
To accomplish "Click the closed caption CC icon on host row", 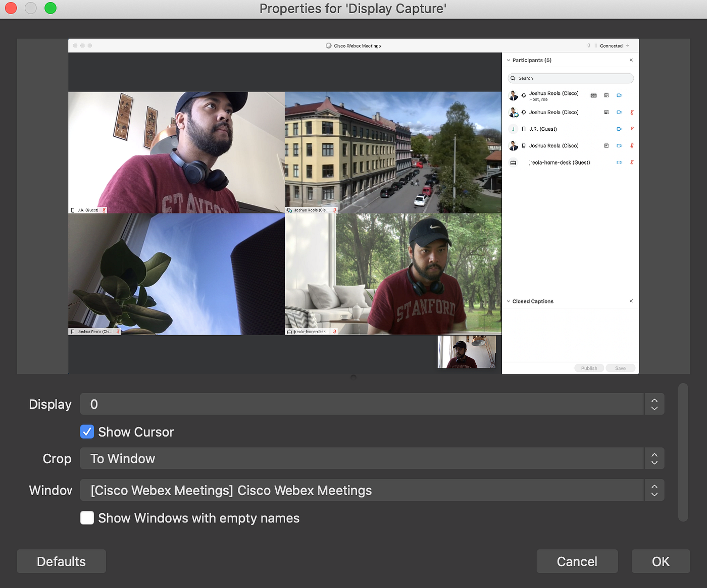I will [594, 95].
